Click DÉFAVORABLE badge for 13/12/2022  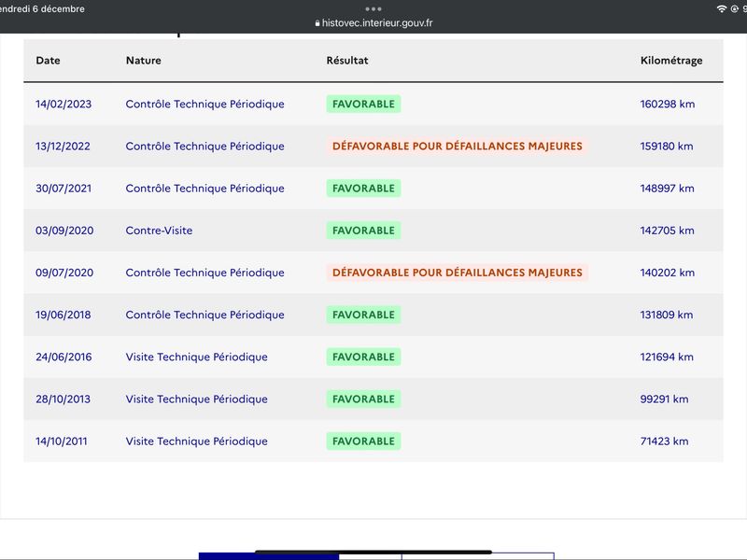pyautogui.click(x=458, y=147)
